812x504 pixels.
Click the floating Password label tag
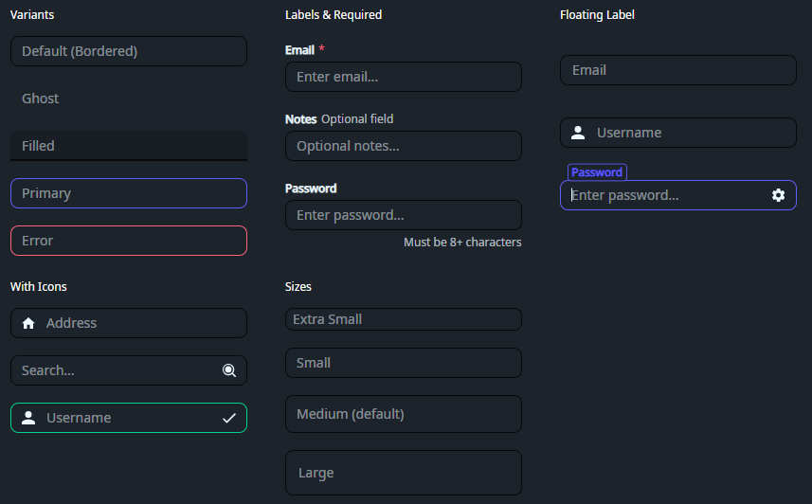[597, 172]
